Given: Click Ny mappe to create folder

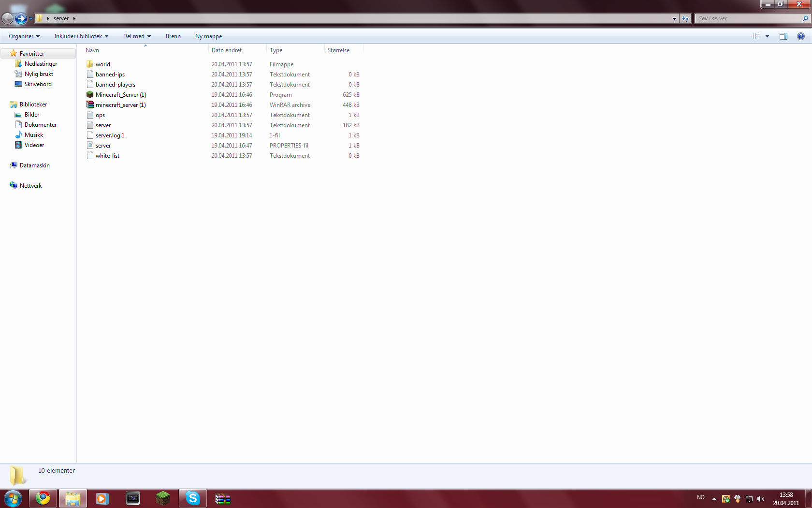Looking at the screenshot, I should pyautogui.click(x=209, y=36).
